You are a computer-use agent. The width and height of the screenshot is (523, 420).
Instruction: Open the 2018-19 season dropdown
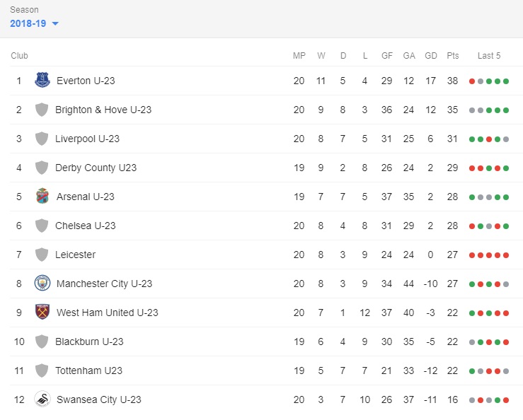[35, 23]
